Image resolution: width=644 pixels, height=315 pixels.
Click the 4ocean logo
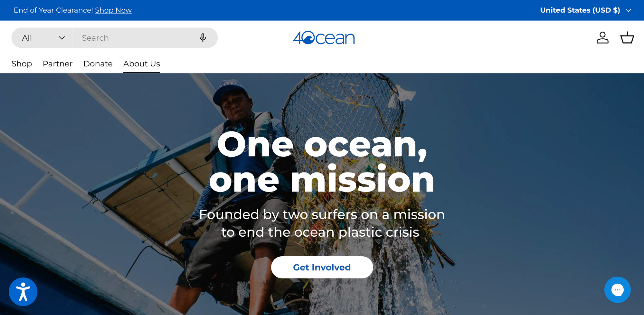click(x=324, y=38)
